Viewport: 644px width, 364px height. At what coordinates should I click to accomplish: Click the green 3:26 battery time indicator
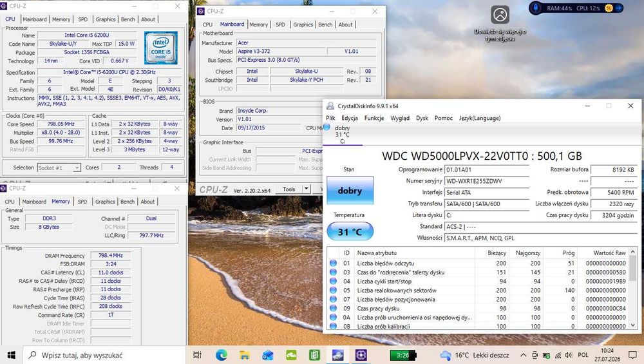coord(402,355)
